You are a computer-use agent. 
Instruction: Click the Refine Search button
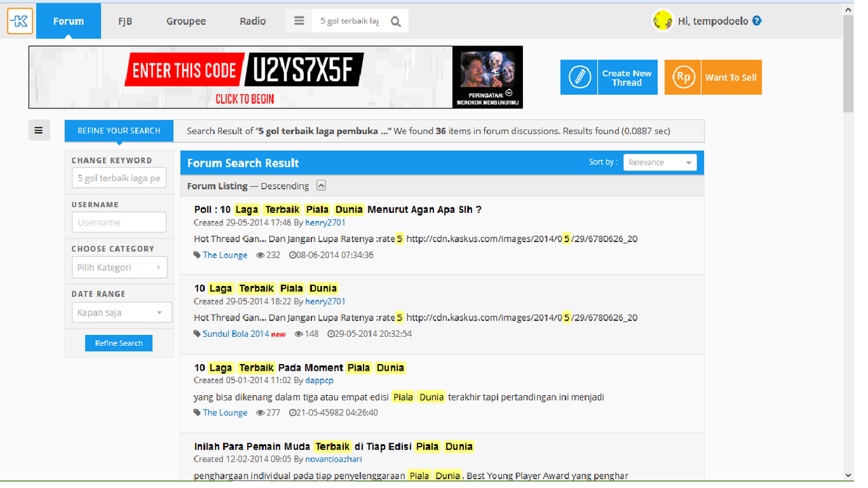coord(119,343)
